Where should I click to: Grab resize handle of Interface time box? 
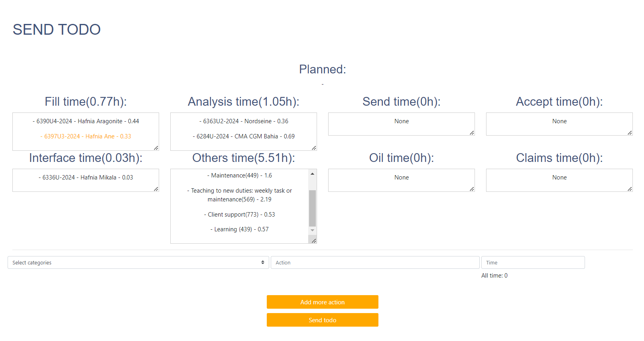[x=156, y=189]
